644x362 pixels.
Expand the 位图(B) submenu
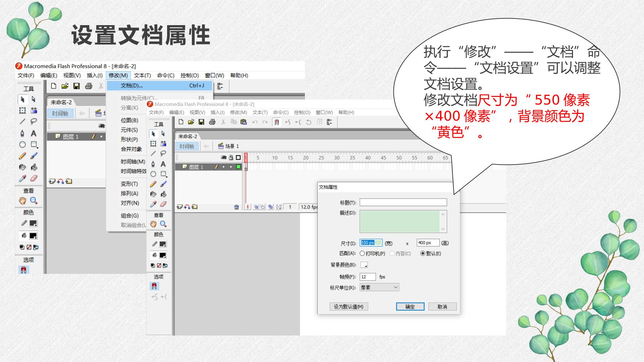[129, 120]
